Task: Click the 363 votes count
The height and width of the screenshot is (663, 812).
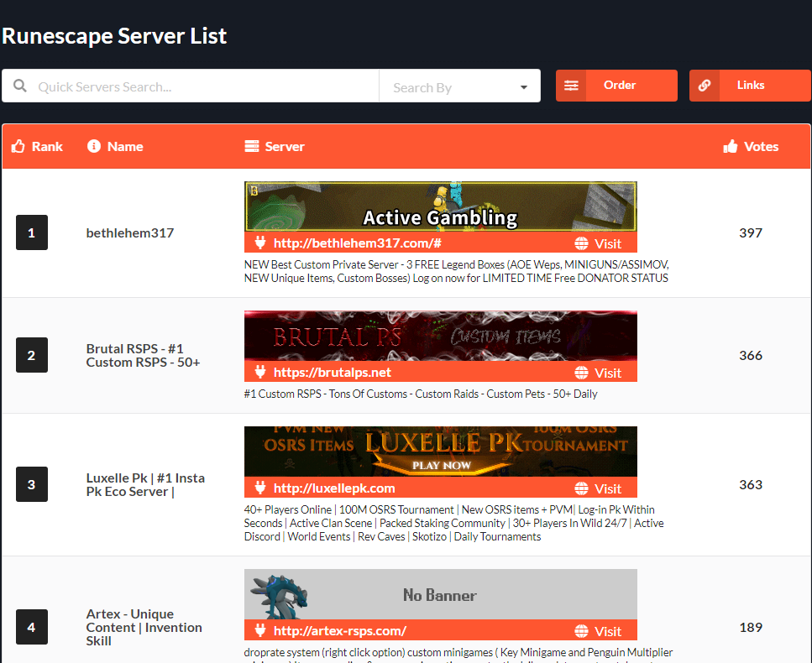Action: pyautogui.click(x=751, y=485)
